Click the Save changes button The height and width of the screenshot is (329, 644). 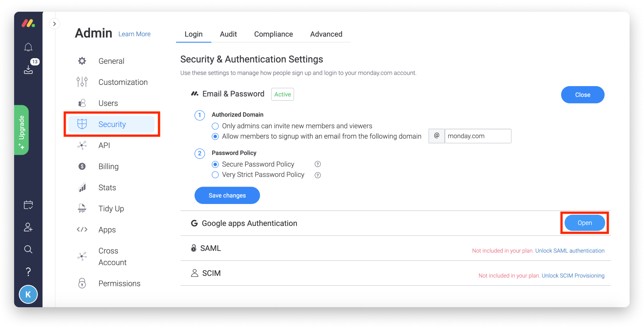point(227,195)
